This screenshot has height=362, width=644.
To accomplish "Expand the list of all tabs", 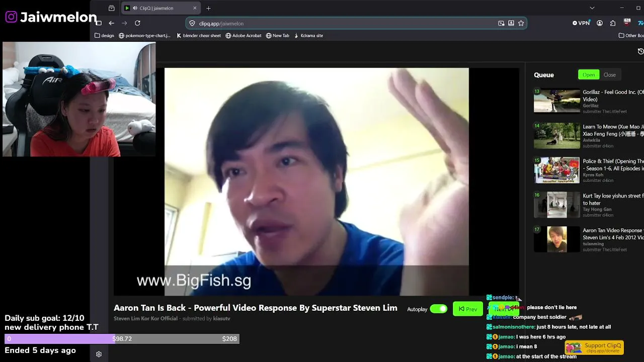I will point(592,8).
